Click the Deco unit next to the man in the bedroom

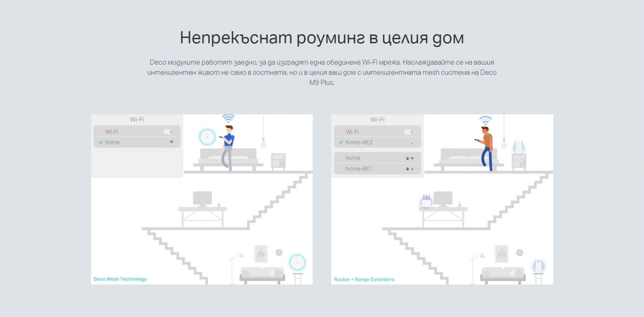207,137
